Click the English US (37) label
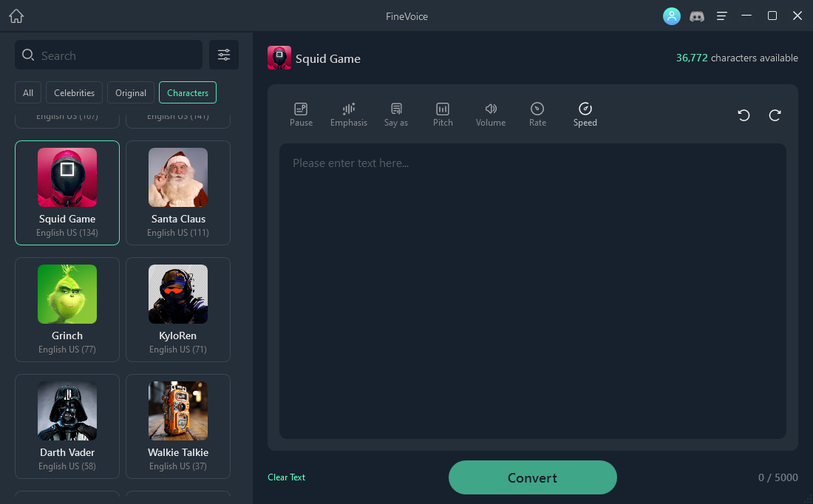Screen dimensions: 813x504 (x=178, y=466)
